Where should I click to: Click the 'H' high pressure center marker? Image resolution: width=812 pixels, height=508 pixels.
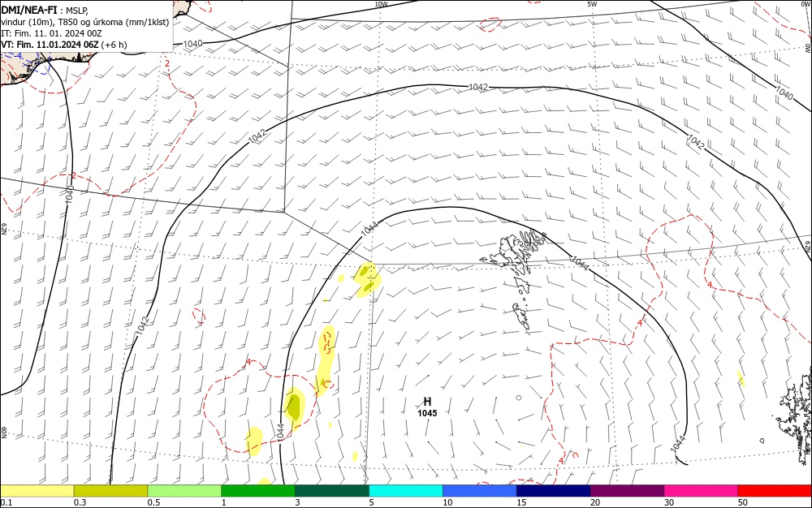click(427, 402)
